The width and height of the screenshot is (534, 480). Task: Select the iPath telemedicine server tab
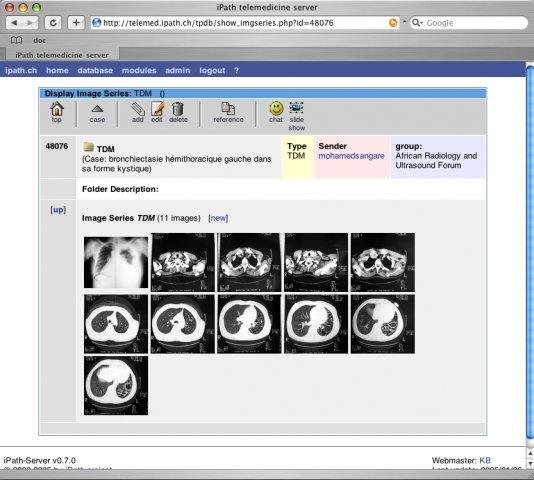pyautogui.click(x=62, y=55)
